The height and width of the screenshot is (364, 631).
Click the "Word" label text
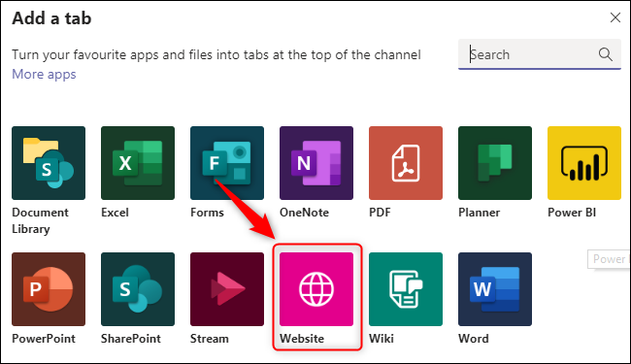pyautogui.click(x=474, y=339)
